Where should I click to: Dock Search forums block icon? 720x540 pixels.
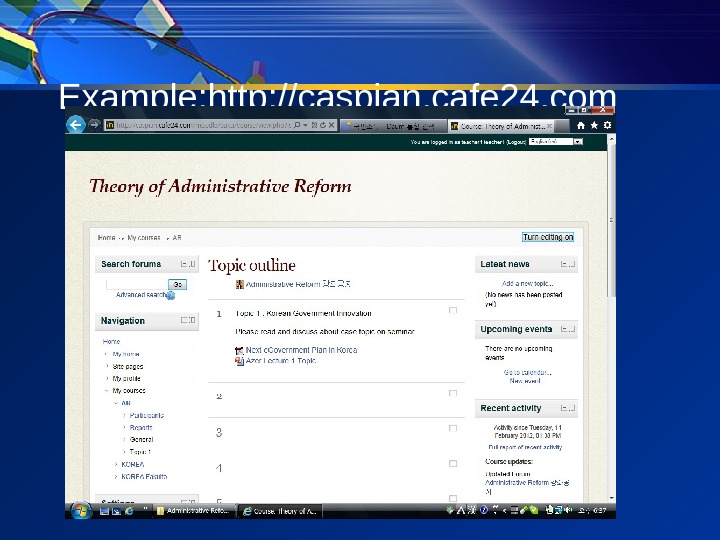tap(192, 264)
